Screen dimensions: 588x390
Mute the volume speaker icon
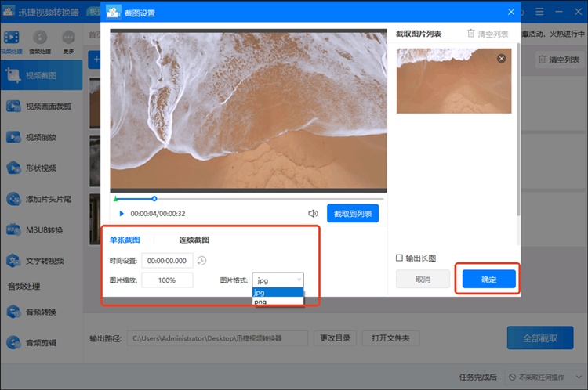pos(313,214)
